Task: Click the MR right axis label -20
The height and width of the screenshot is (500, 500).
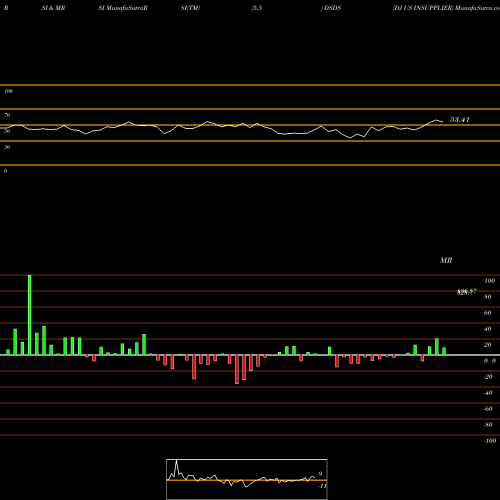Action: click(488, 377)
